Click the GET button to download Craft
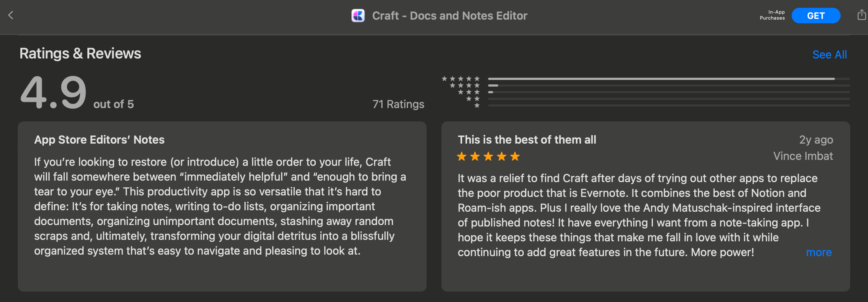868x302 pixels. click(x=816, y=16)
